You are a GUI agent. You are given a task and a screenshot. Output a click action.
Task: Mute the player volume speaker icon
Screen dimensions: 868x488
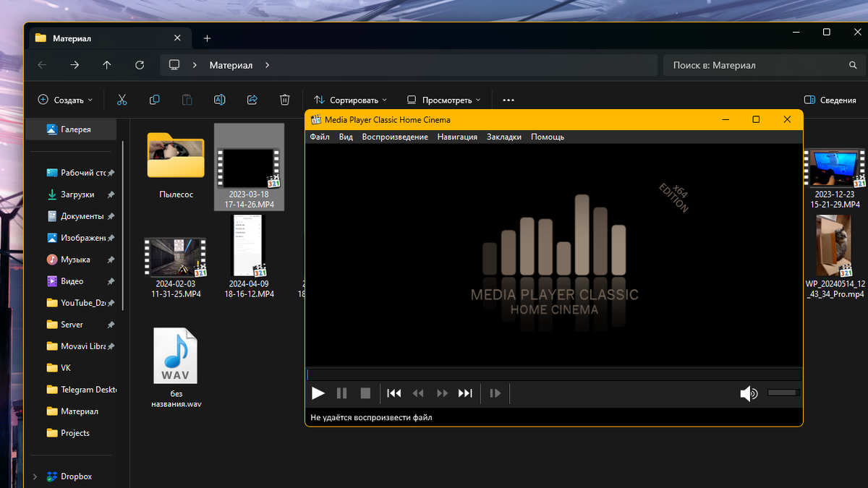pos(749,393)
